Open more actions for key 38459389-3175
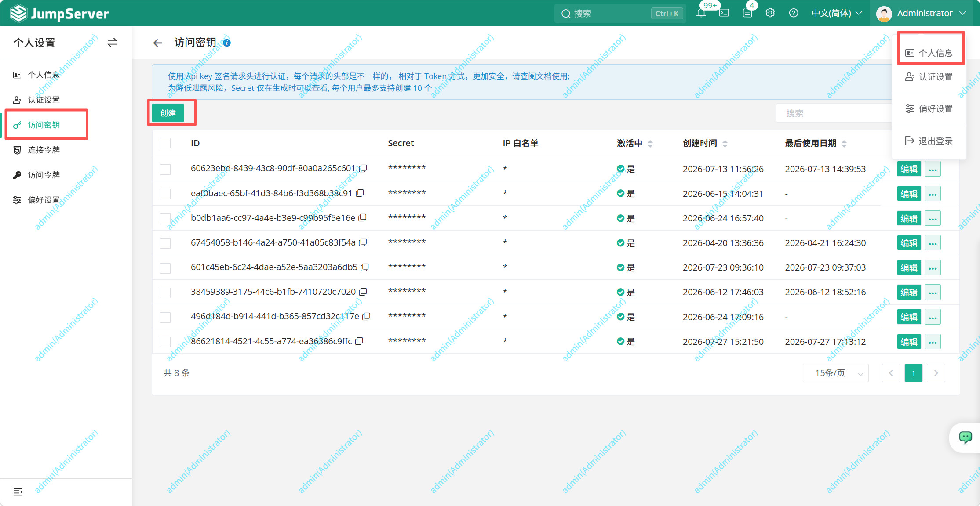This screenshot has height=506, width=980. pos(933,292)
